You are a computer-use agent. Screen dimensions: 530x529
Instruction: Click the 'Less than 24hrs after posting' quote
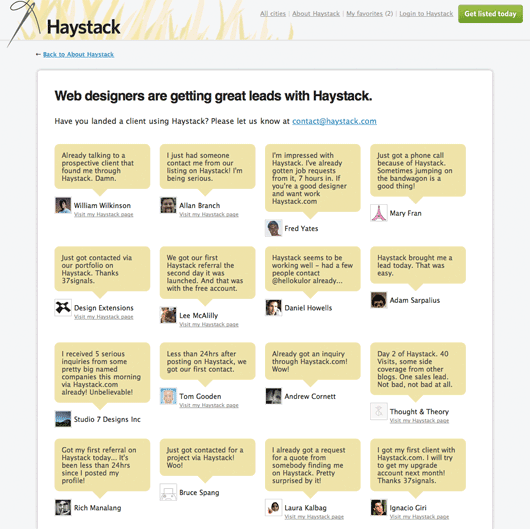pos(207,361)
